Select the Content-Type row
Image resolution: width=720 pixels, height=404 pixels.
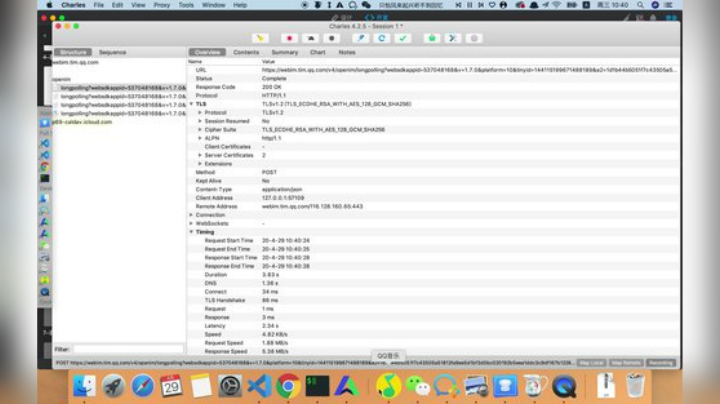click(x=433, y=189)
